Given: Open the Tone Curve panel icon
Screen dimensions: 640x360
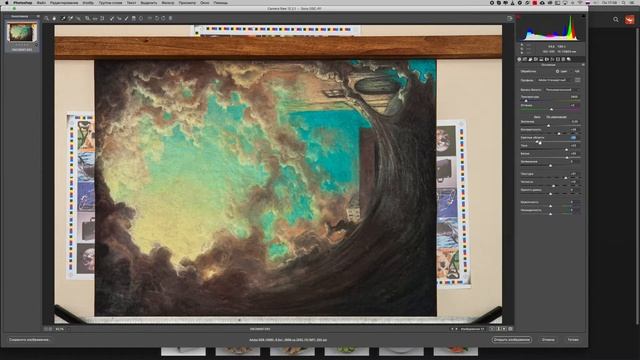Looking at the screenshot, I should [524, 59].
